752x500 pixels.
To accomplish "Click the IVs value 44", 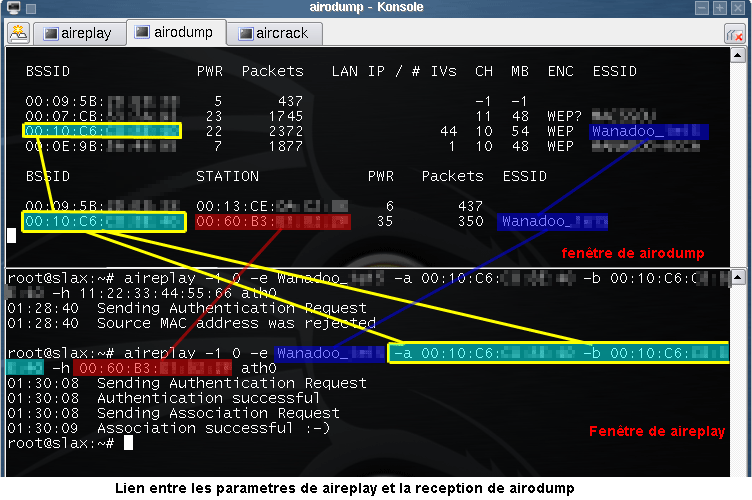I will point(448,131).
